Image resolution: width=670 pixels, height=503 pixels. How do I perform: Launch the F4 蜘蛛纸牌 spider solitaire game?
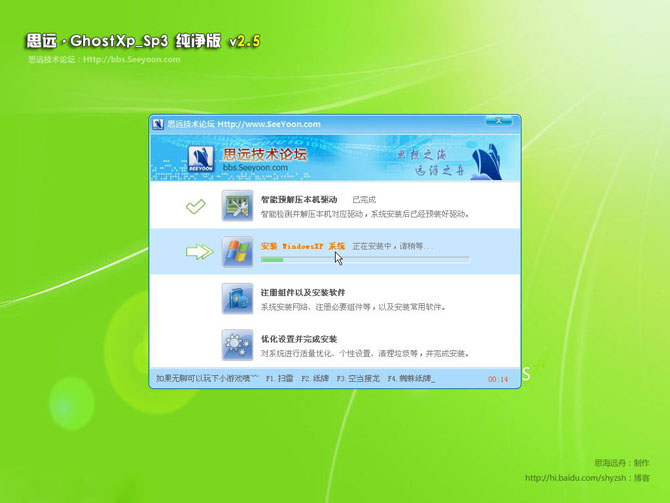(411, 378)
